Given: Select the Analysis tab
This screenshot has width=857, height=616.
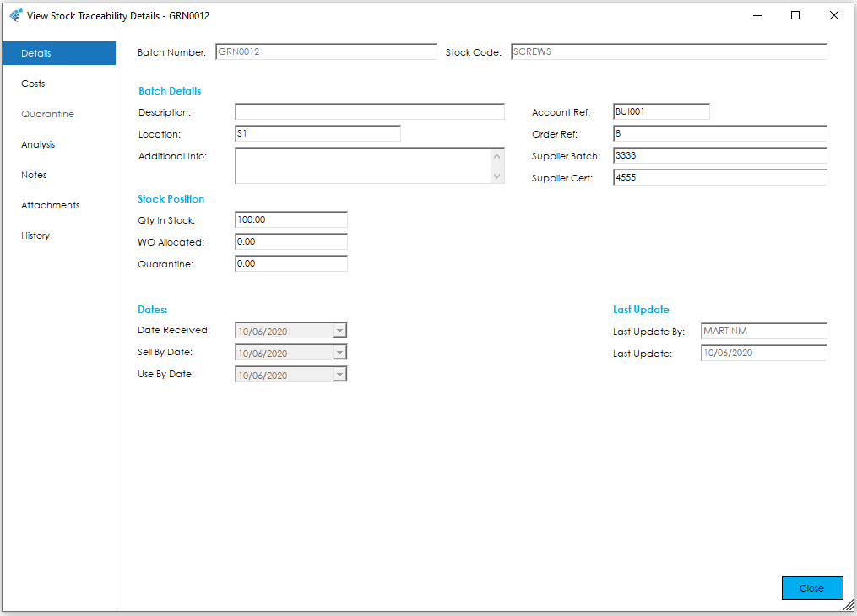Looking at the screenshot, I should tap(38, 144).
